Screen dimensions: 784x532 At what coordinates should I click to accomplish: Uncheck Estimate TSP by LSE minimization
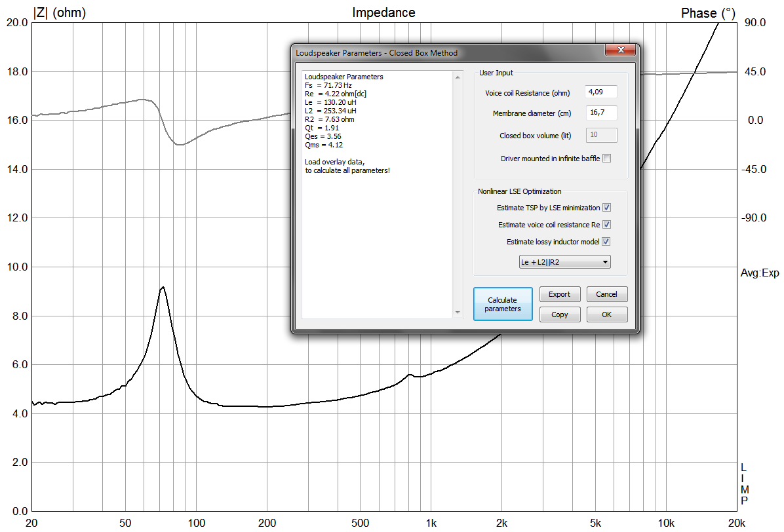[x=606, y=207]
